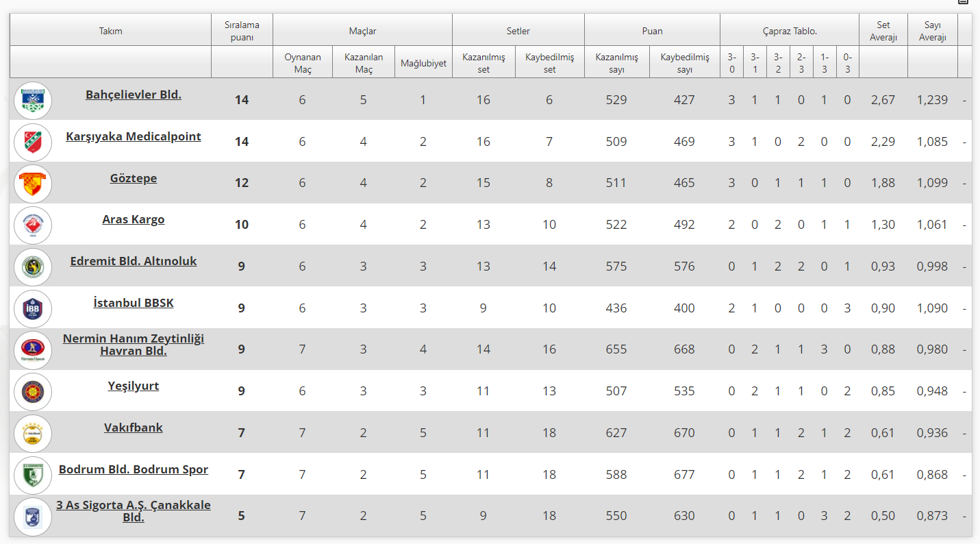Click the Bahçelievler Bld. team logo

33,101
